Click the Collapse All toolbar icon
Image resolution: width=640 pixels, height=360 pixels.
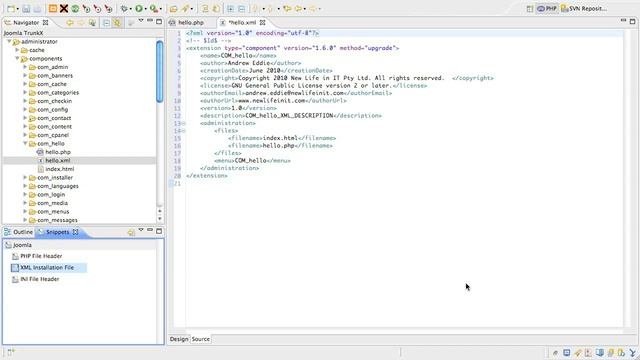tap(242, 9)
